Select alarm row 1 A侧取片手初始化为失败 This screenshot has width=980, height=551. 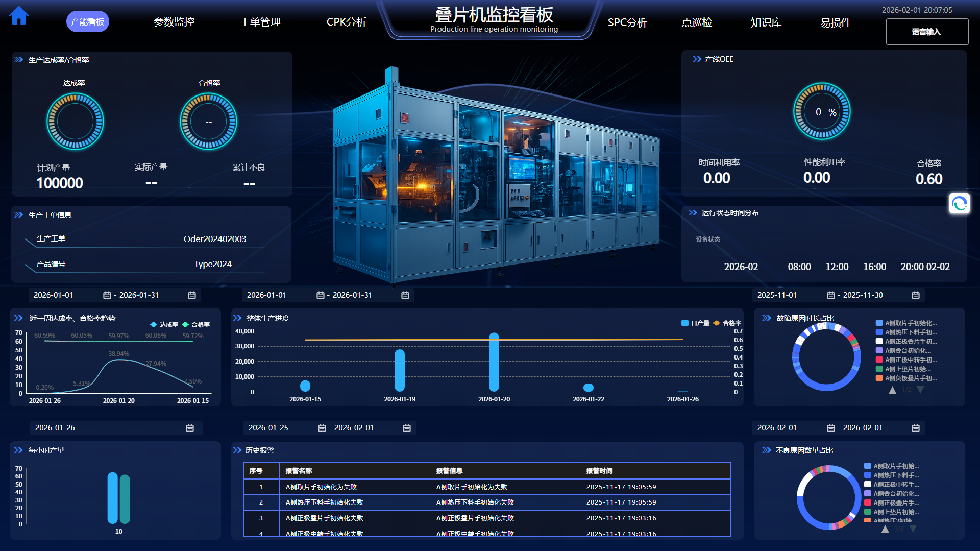487,487
